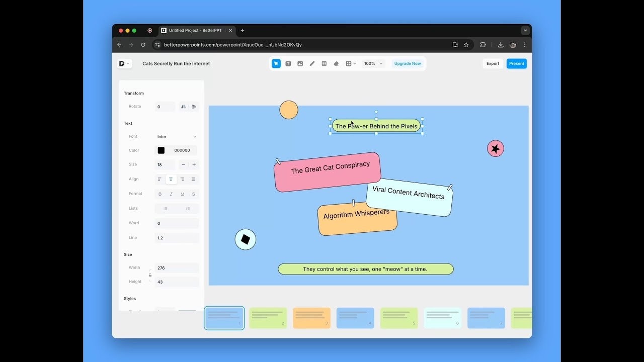Expand the layout grid dropdown
The height and width of the screenshot is (362, 644).
[x=351, y=64]
